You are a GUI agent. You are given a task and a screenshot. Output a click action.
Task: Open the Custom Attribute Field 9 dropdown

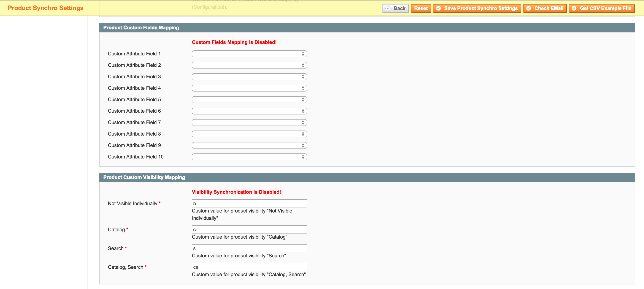pos(249,145)
